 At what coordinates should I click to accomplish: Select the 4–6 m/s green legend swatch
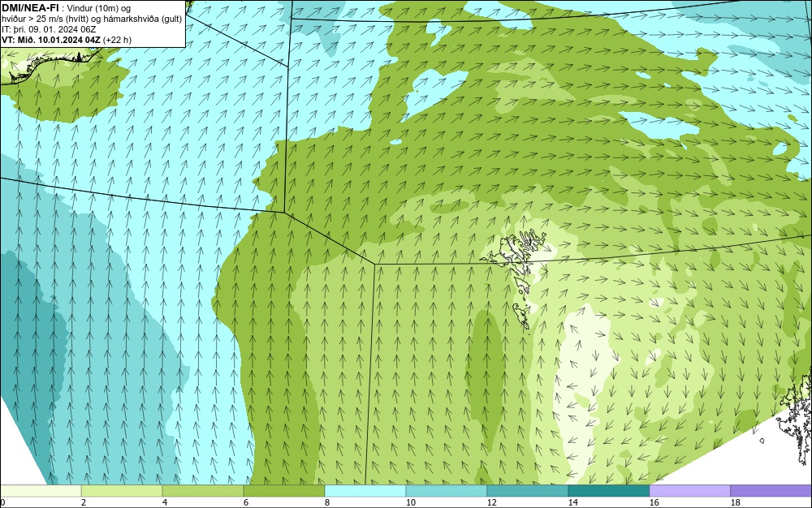[203, 491]
